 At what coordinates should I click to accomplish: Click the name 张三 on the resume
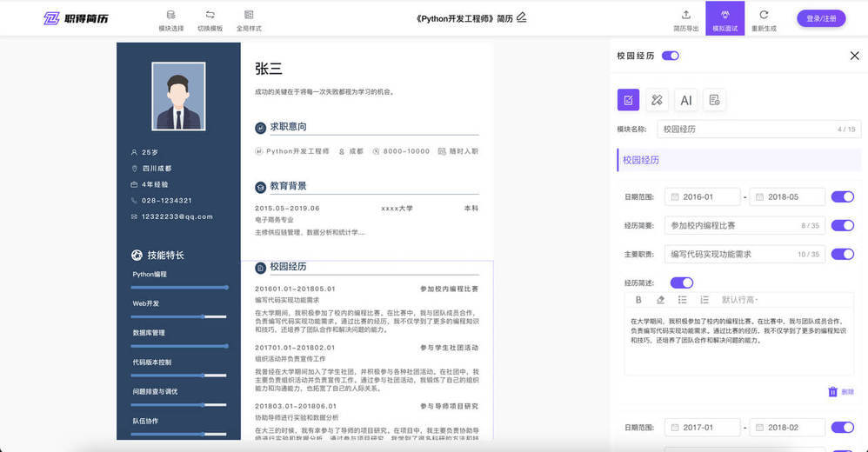[269, 69]
